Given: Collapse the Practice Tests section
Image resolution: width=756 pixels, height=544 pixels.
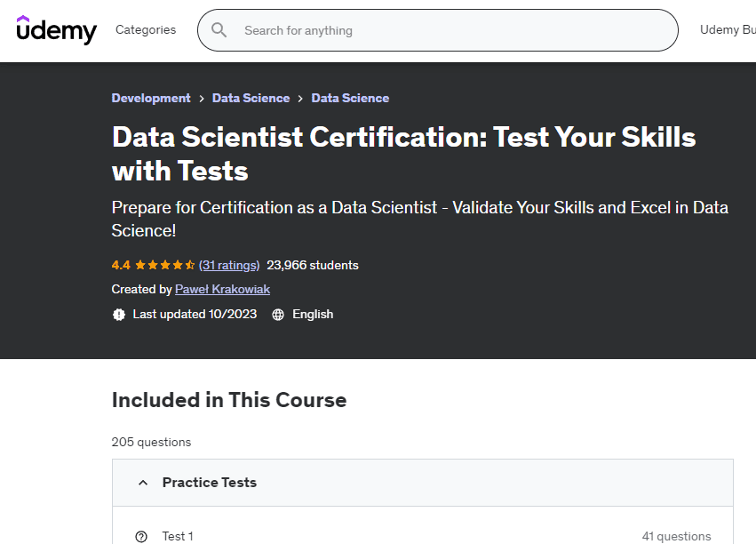Looking at the screenshot, I should point(142,483).
